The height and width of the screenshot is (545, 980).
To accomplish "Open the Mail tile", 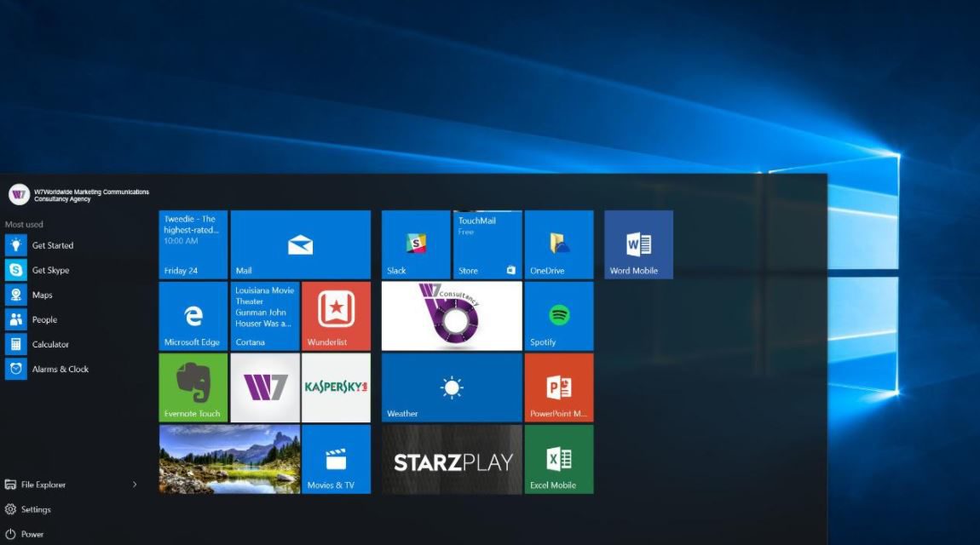I will point(301,244).
